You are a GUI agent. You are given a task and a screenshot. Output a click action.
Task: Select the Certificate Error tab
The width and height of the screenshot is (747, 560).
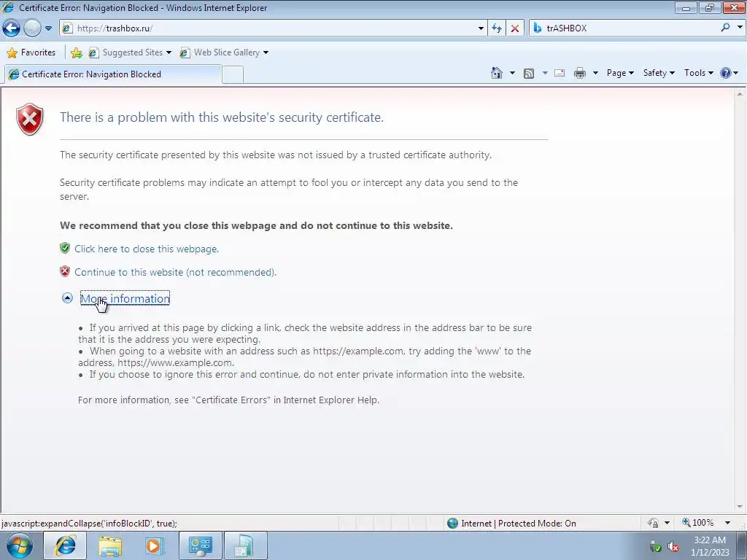pos(112,74)
